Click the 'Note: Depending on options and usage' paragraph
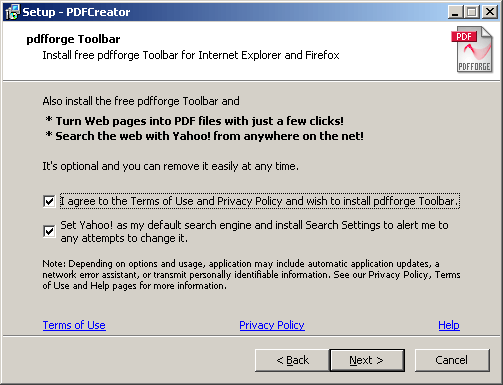503x385 pixels. [251, 275]
